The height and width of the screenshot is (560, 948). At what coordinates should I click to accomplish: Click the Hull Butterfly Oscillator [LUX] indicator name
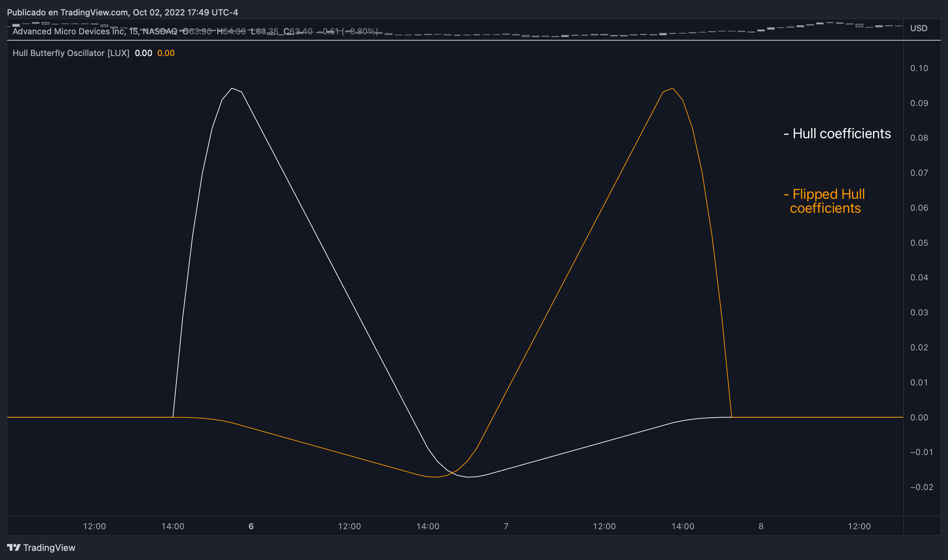click(x=71, y=53)
